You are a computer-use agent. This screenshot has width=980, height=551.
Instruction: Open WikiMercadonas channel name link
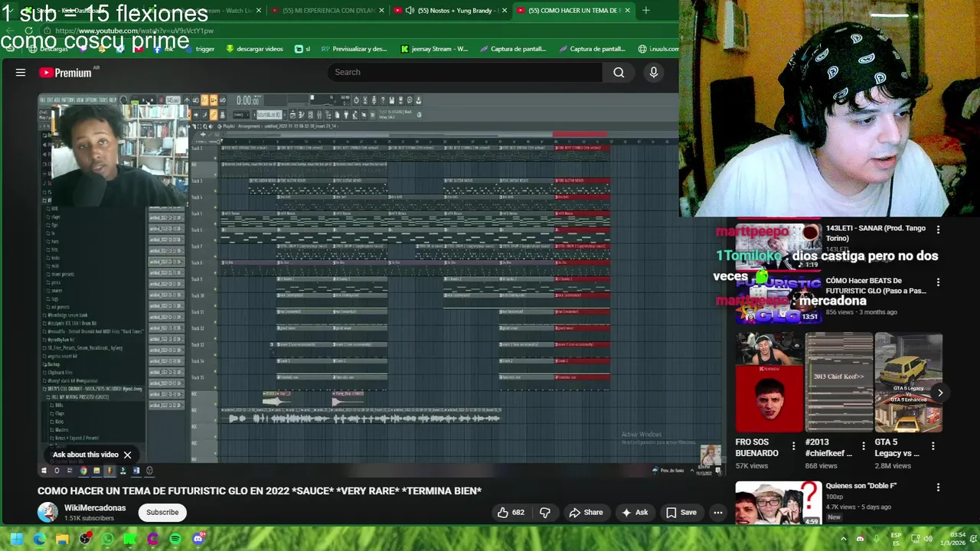coord(95,508)
